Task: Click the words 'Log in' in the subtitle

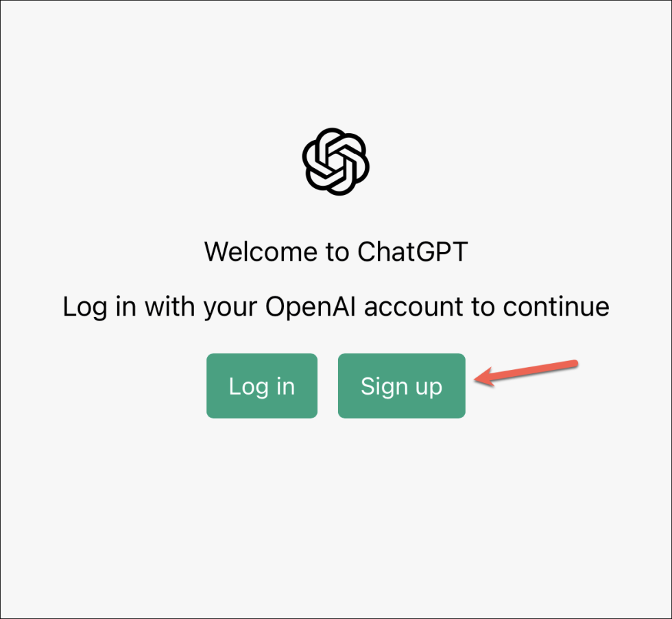Action: (99, 307)
